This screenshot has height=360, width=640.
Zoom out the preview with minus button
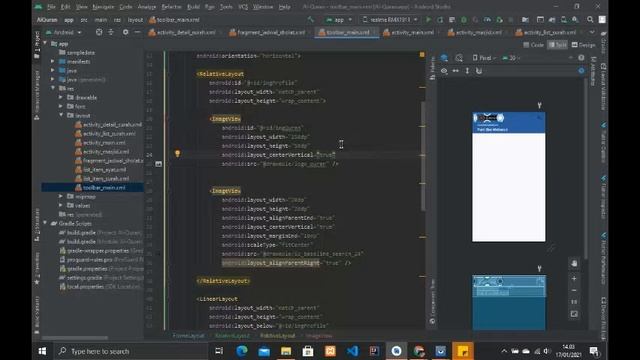point(574,290)
